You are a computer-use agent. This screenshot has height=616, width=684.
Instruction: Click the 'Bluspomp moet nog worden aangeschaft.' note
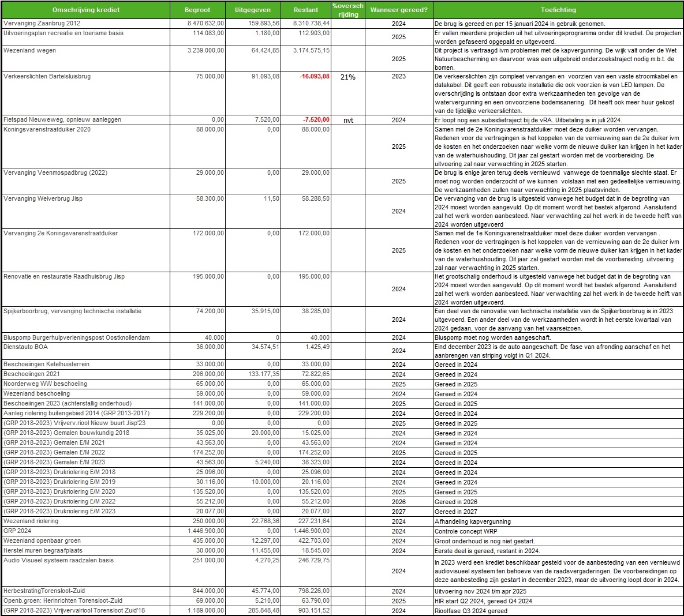tap(492, 338)
